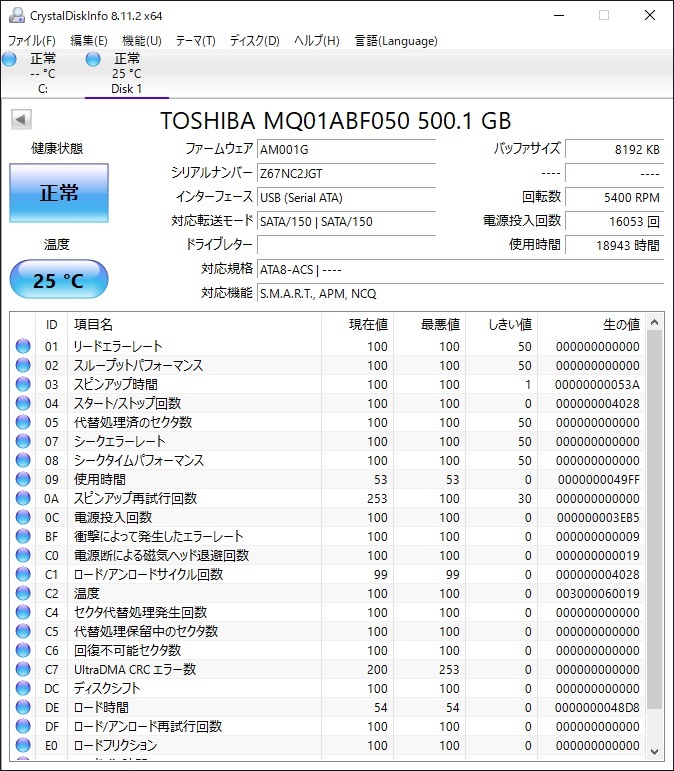
Task: Click the previous disk arrow icon
Action: tap(20, 120)
